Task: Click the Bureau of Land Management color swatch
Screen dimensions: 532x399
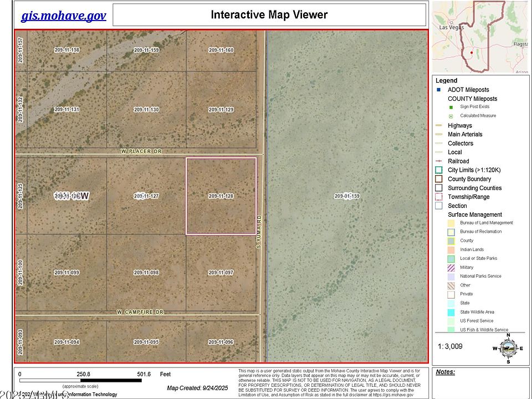Action: [x=450, y=223]
